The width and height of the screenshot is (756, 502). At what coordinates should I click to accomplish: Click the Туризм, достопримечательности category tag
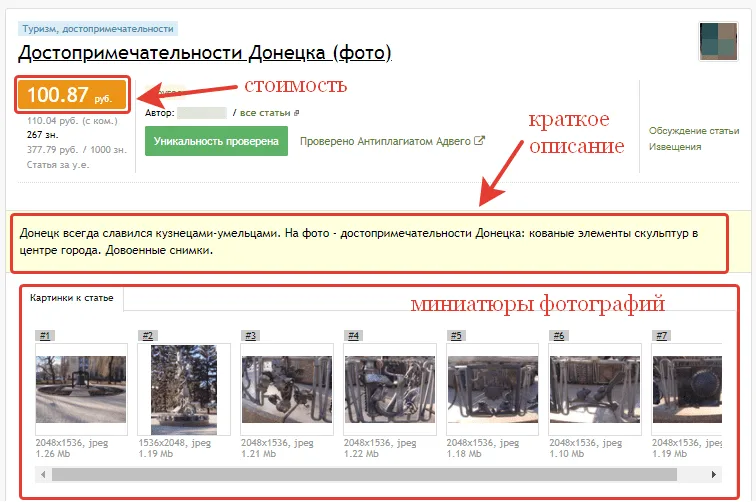click(98, 29)
